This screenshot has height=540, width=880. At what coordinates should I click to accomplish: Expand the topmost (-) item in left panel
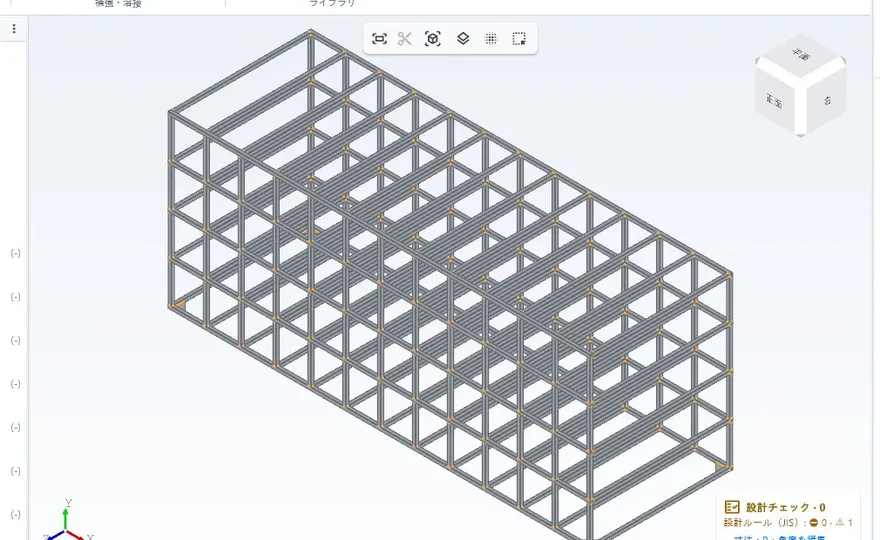tap(16, 253)
